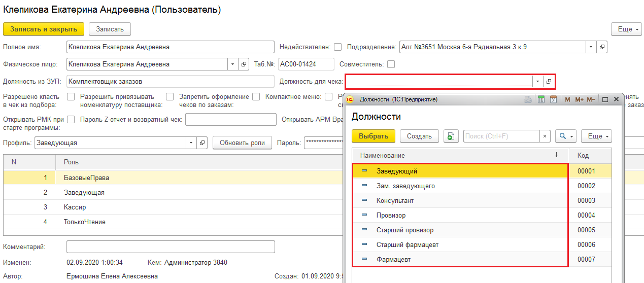
Task: Open the magnifier search options dropdown
Action: click(x=565, y=136)
